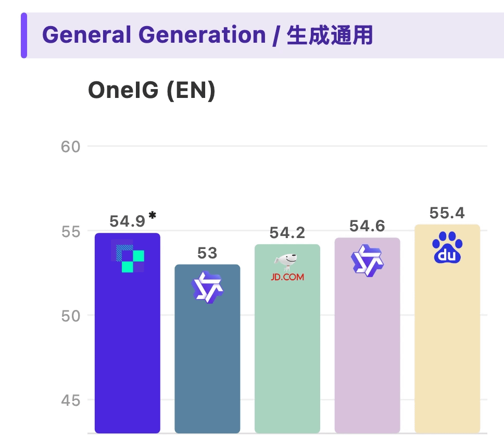The image size is (504, 448).
Task: Click the 50 y-axis tick label
Action: click(x=70, y=316)
